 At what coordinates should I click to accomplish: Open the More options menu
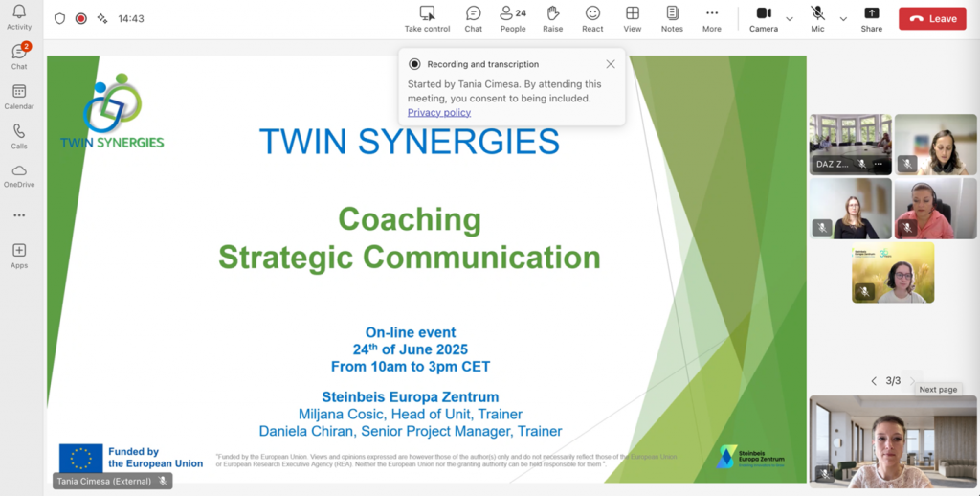coord(711,19)
